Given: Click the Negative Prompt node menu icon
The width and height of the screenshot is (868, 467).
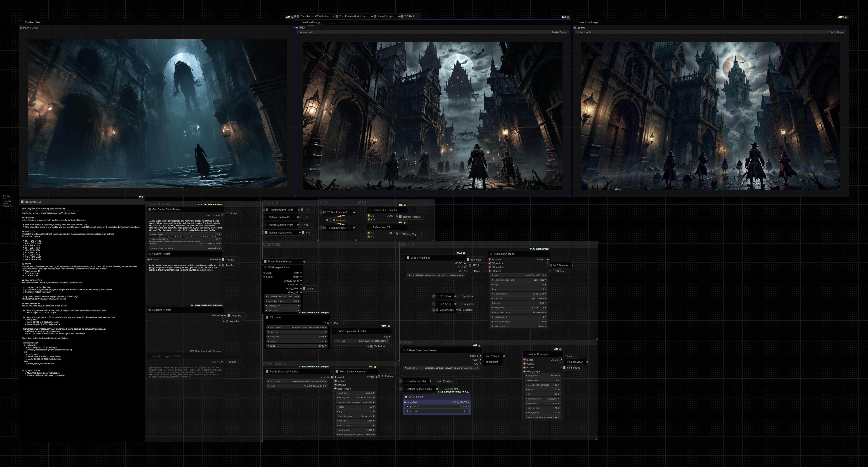Looking at the screenshot, I should coord(150,310).
